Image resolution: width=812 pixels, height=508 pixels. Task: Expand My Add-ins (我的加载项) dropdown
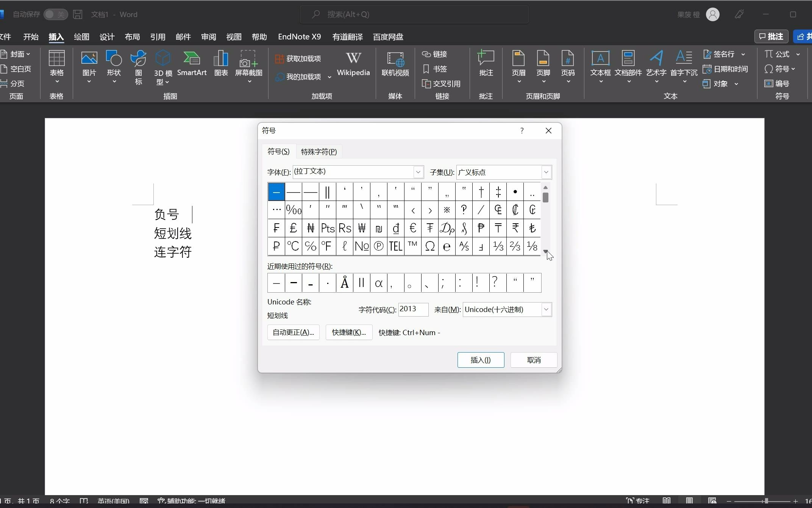coord(329,77)
